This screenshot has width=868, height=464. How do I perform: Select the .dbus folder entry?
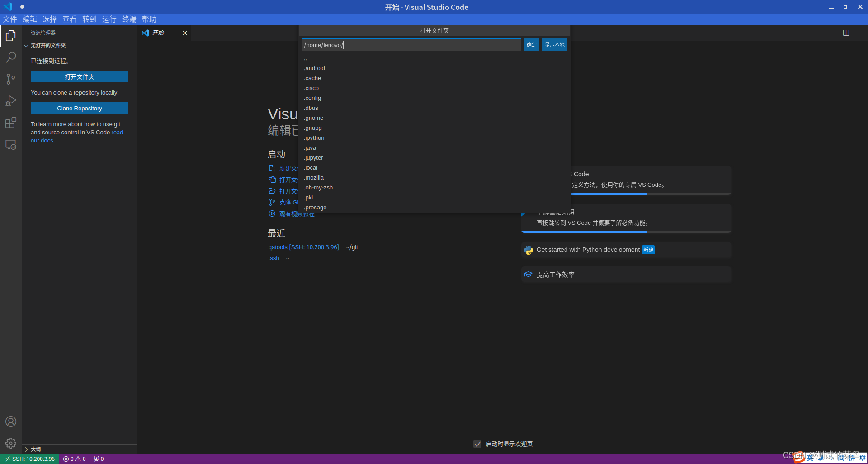(434, 108)
